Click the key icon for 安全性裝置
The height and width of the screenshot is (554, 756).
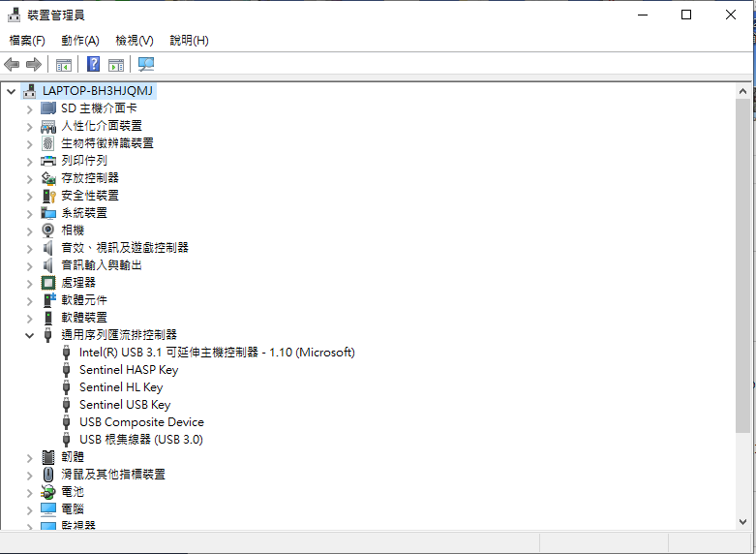click(x=49, y=196)
